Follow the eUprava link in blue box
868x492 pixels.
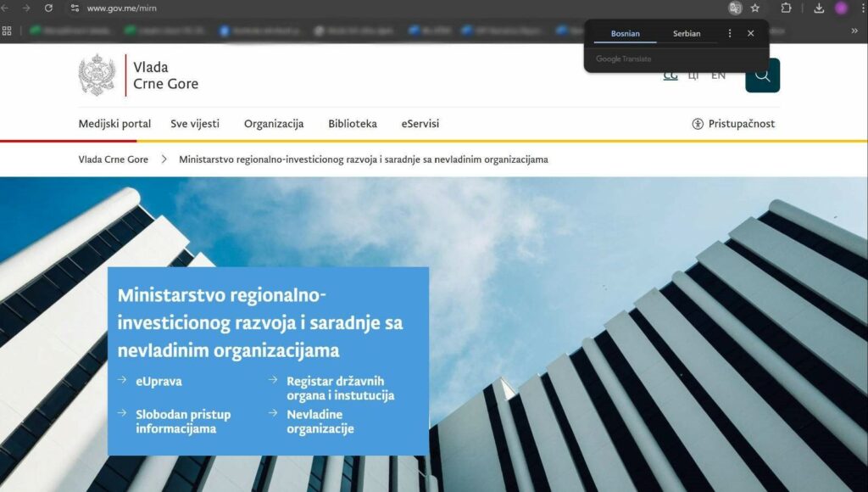[x=159, y=381]
